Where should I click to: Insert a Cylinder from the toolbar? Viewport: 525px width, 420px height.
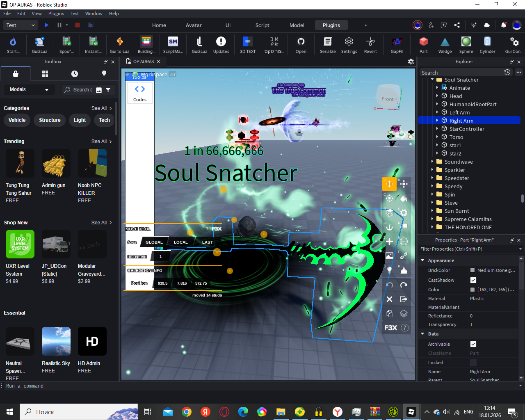pyautogui.click(x=488, y=45)
